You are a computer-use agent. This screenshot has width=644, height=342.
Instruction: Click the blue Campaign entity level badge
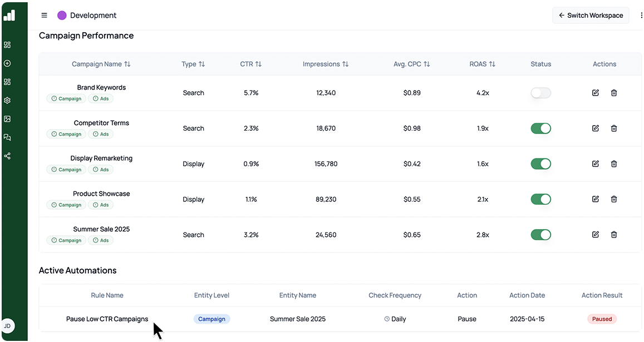point(212,319)
